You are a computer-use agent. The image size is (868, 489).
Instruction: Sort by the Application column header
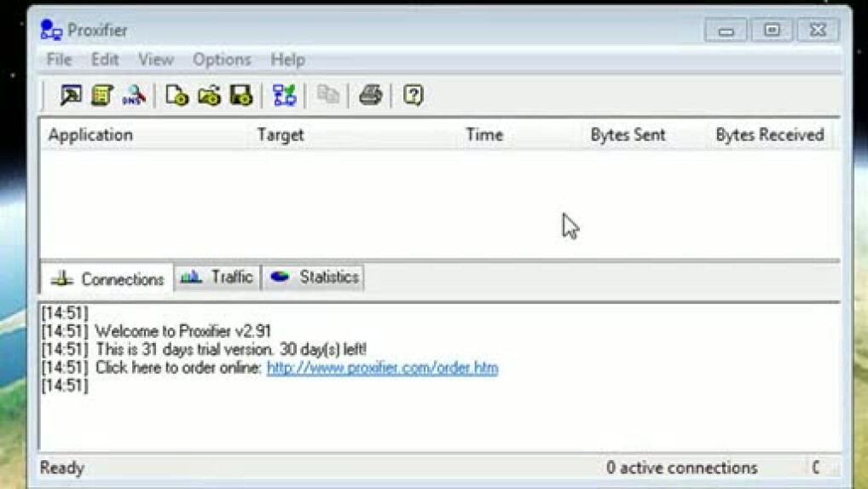[x=90, y=135]
